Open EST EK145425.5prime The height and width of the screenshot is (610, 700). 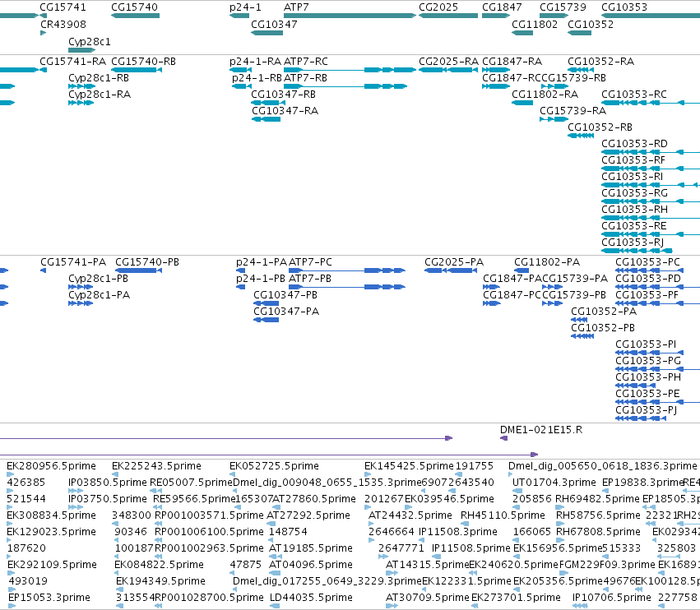368,474
